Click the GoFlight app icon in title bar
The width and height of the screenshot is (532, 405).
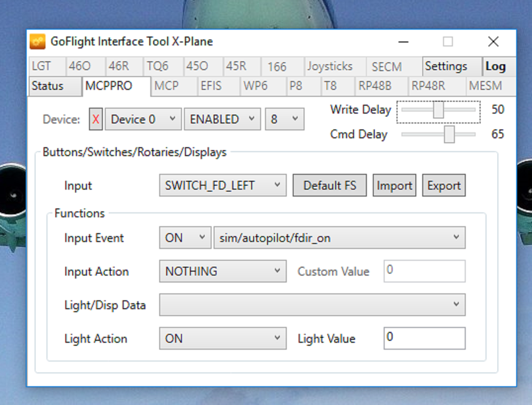pyautogui.click(x=38, y=41)
